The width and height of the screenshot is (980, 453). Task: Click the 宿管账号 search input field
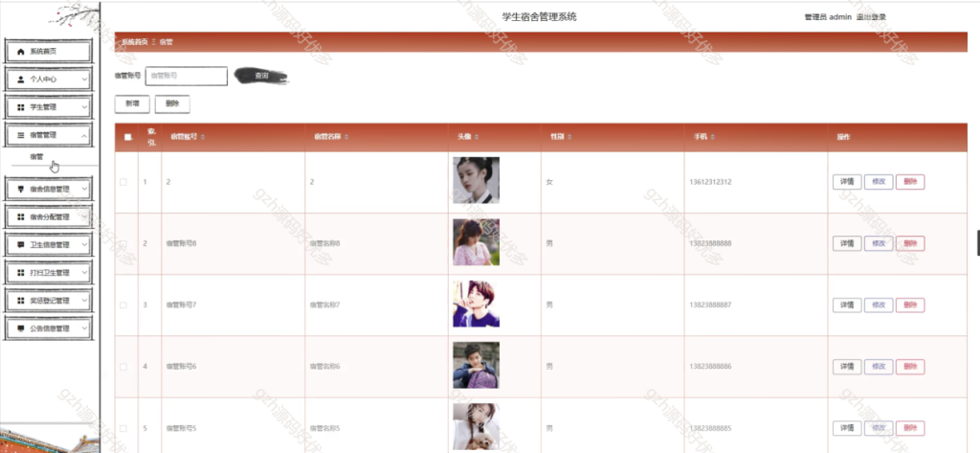pyautogui.click(x=187, y=76)
